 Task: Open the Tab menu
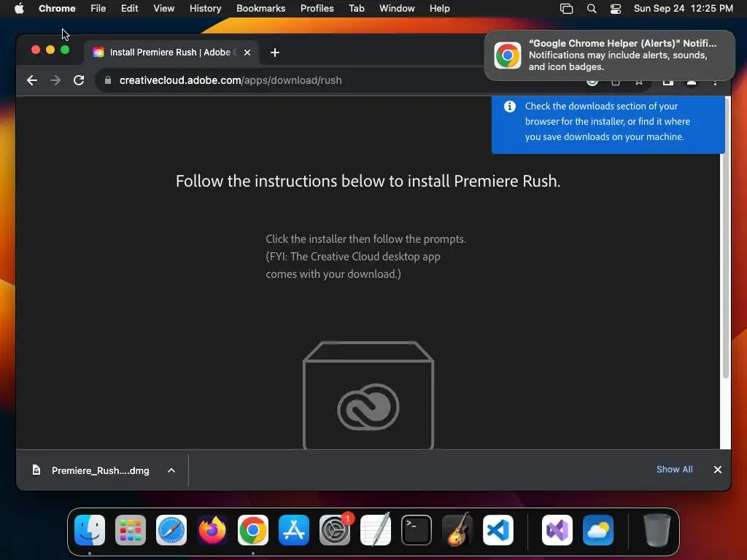pyautogui.click(x=356, y=8)
